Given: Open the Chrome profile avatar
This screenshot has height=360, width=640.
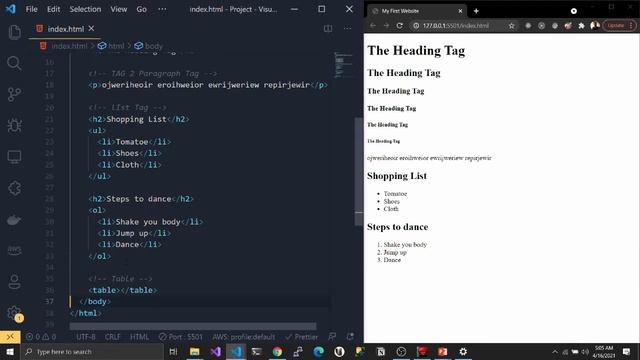Looking at the screenshot, I should (595, 25).
